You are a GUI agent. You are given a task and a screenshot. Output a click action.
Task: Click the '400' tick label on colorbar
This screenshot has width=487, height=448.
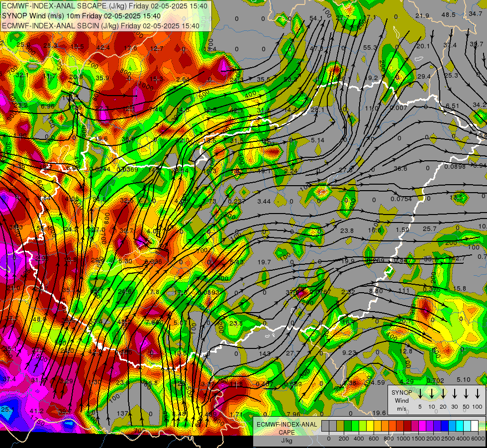pyautogui.click(x=359, y=439)
